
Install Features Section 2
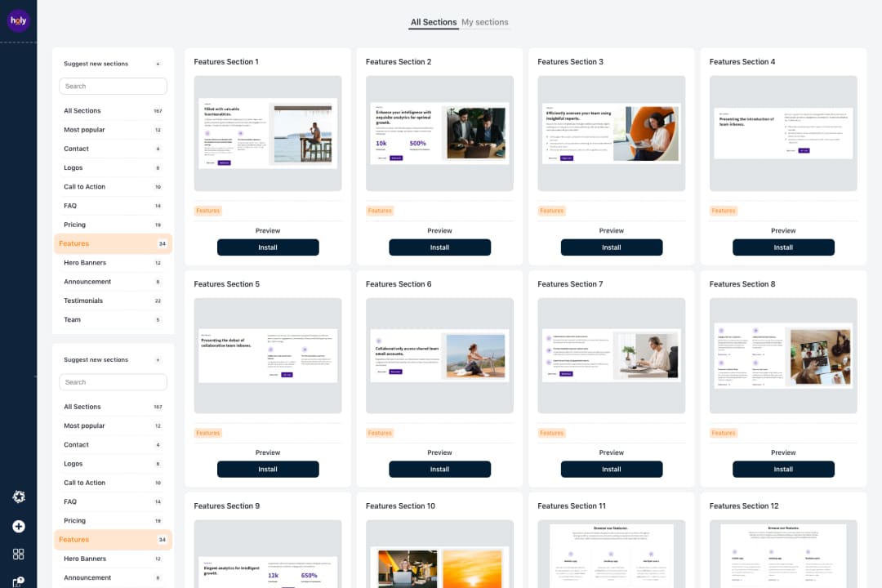pos(440,247)
